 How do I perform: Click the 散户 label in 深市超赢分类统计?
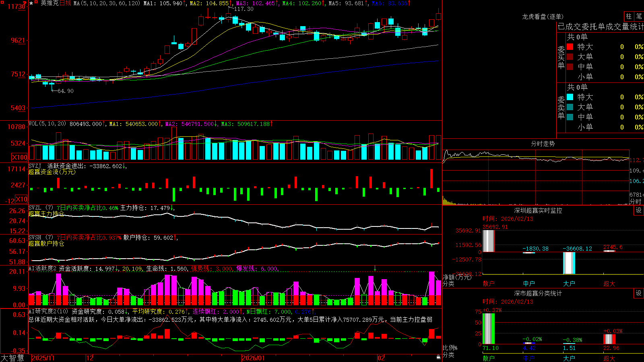tap(489, 358)
